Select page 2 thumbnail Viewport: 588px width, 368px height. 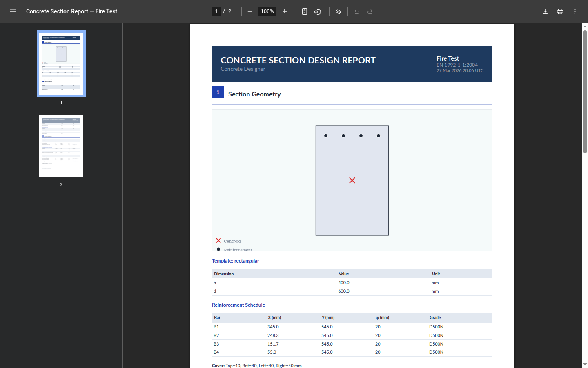pos(61,146)
